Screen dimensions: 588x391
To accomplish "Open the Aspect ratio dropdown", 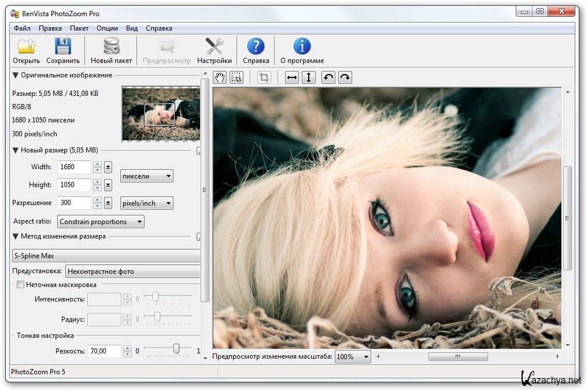I will [x=101, y=222].
